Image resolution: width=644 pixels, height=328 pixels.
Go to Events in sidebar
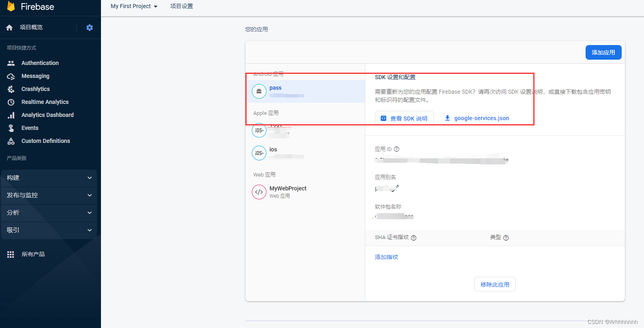30,128
